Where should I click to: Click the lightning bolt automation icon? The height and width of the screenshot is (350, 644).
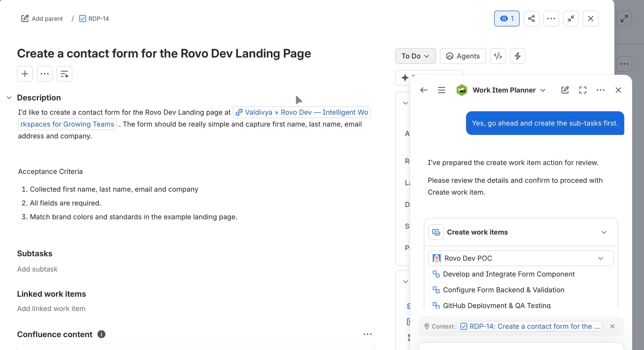coord(517,56)
